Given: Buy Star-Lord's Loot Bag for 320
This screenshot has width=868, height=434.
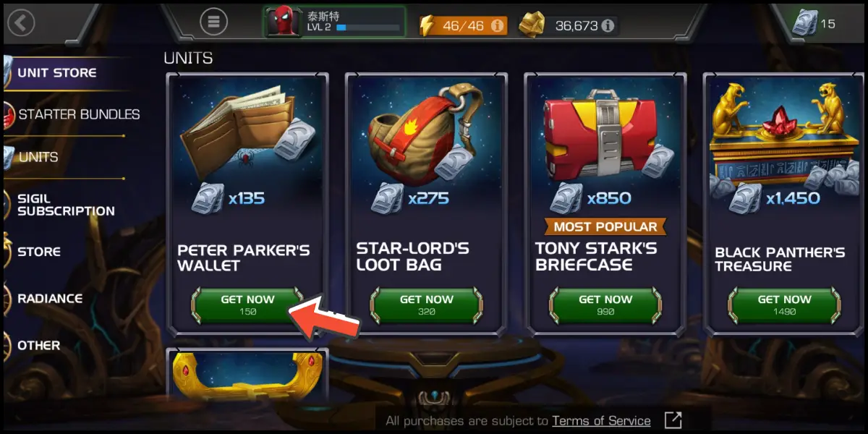Looking at the screenshot, I should tap(426, 305).
